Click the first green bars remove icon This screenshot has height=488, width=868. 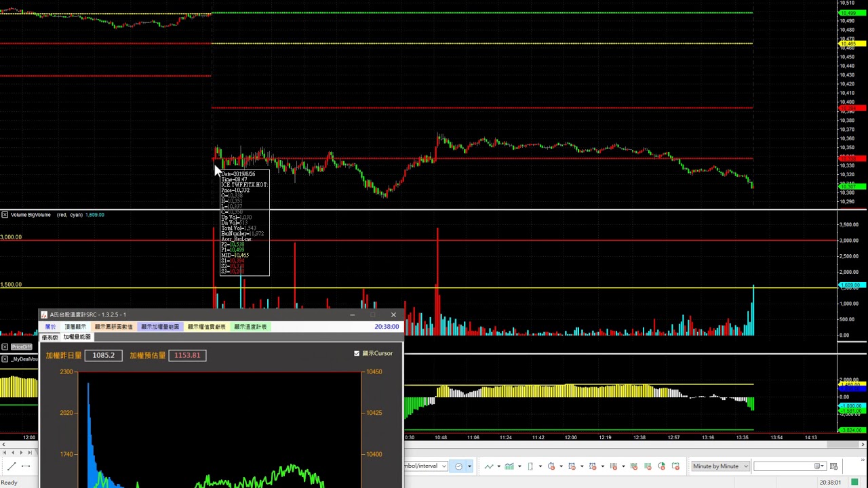pyautogui.click(x=634, y=466)
